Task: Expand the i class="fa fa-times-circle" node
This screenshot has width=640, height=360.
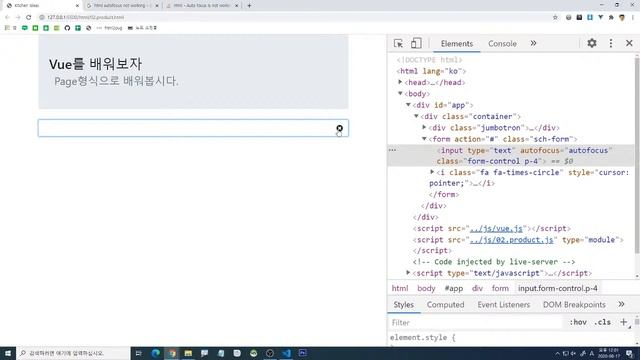Action: [432, 172]
